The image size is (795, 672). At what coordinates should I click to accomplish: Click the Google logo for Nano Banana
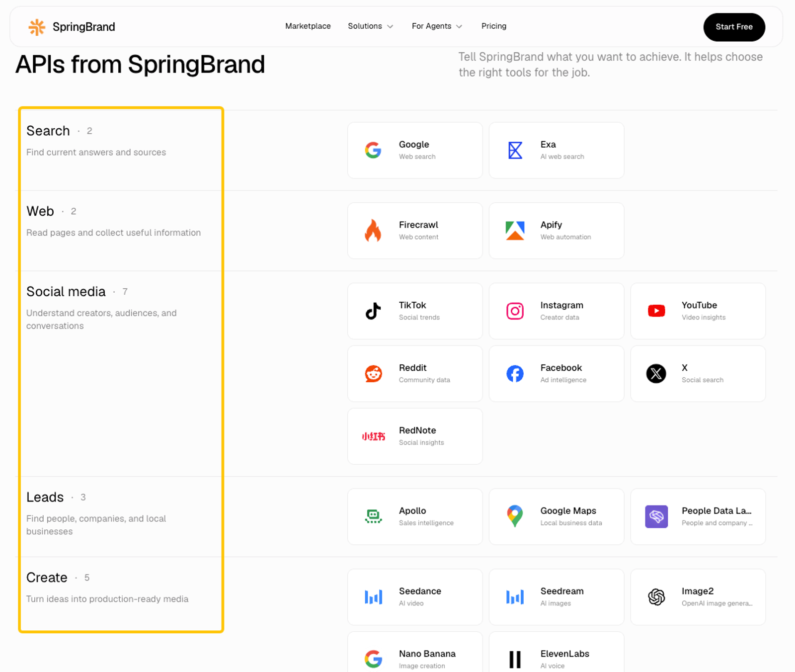tap(373, 659)
